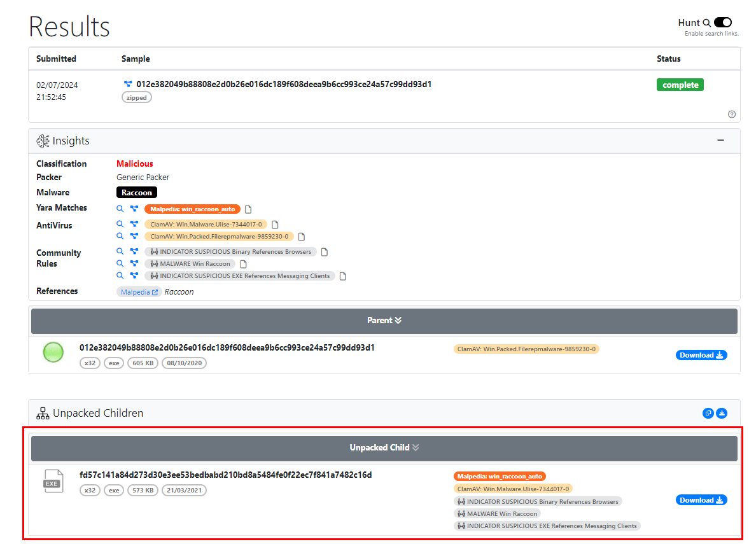Viewport: 756px width, 544px height.
Task: View rule file icon after MALWARE Win Raccoon
Action: click(243, 264)
